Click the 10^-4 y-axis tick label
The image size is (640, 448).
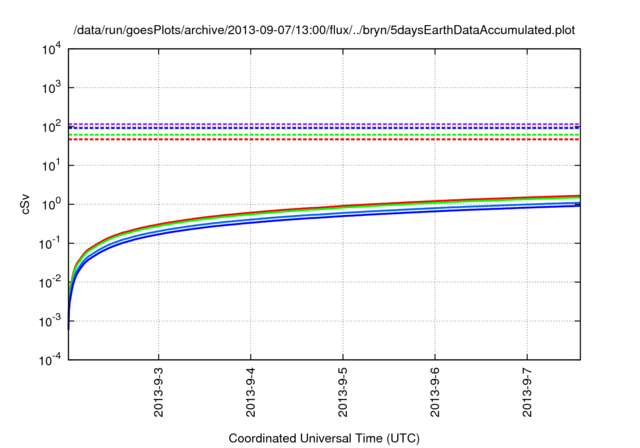[50, 360]
